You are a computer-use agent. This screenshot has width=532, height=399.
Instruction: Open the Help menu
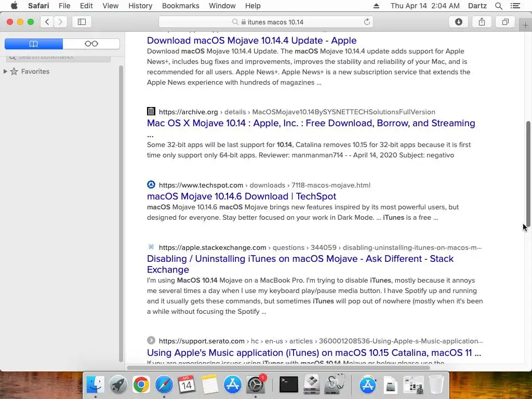point(253,6)
